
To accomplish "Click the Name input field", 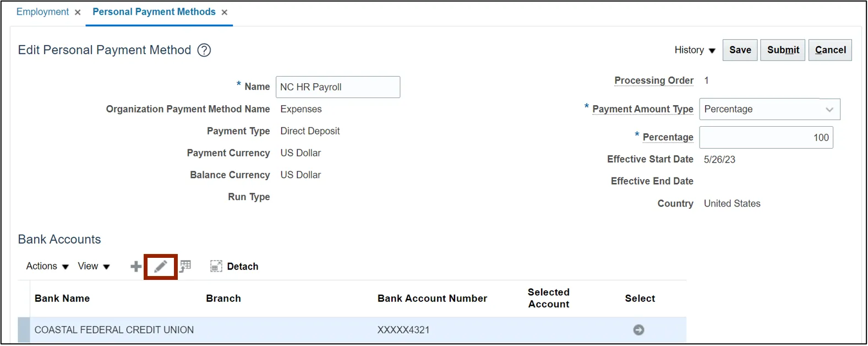I will point(337,87).
